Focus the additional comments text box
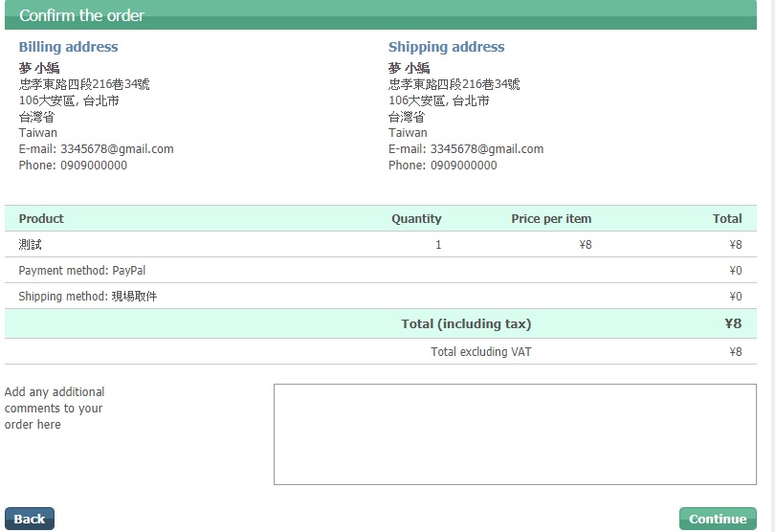Viewport: 775px width, 532px height. point(514,433)
